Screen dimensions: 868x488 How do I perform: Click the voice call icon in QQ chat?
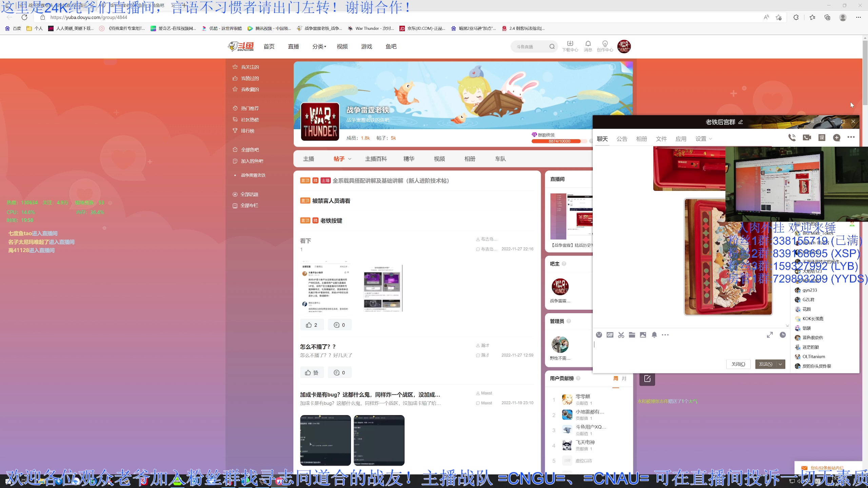(x=792, y=138)
